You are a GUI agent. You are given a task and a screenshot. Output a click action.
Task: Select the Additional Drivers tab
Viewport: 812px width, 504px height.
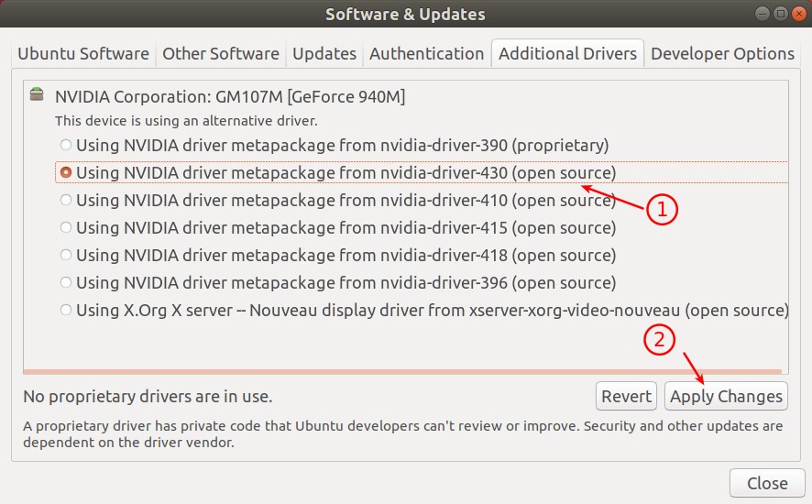(x=567, y=54)
